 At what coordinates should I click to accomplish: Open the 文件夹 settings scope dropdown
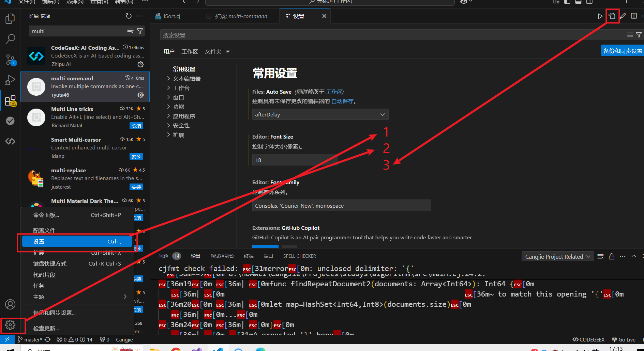click(217, 51)
